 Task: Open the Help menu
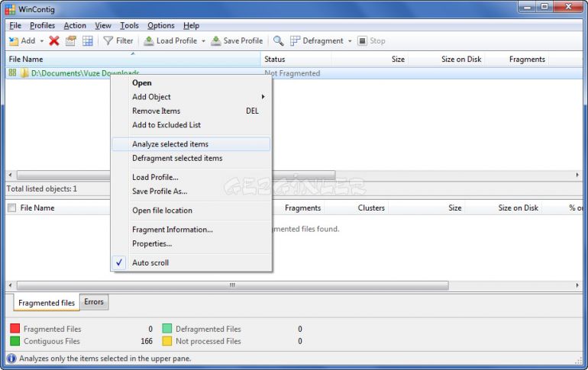[x=191, y=25]
